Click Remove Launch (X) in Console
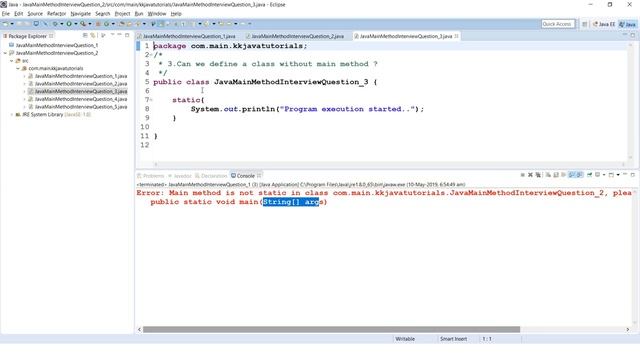This screenshot has width=640, height=360. coord(530,175)
